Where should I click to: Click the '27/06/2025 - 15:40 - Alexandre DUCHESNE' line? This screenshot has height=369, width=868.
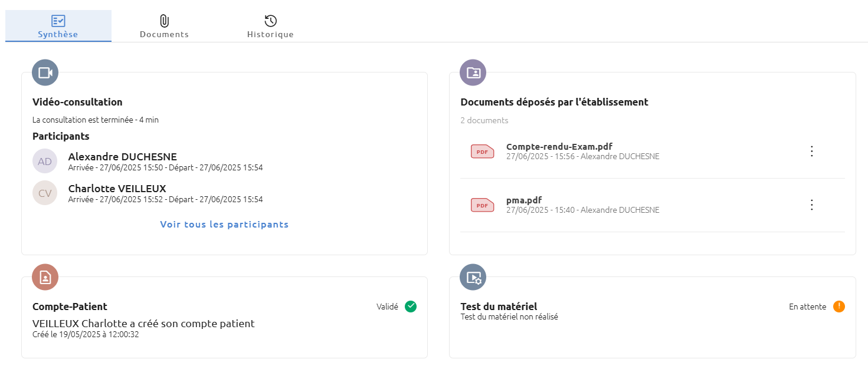click(x=583, y=210)
